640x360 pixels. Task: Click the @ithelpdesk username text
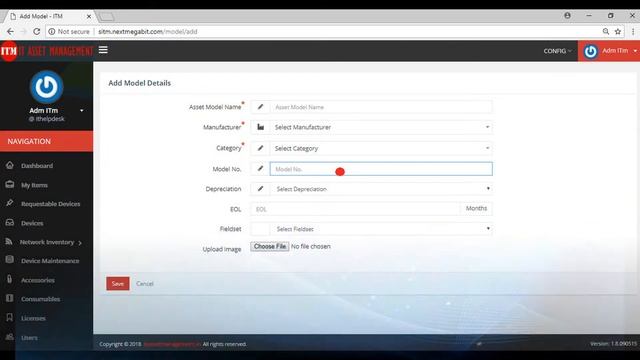(x=47, y=119)
